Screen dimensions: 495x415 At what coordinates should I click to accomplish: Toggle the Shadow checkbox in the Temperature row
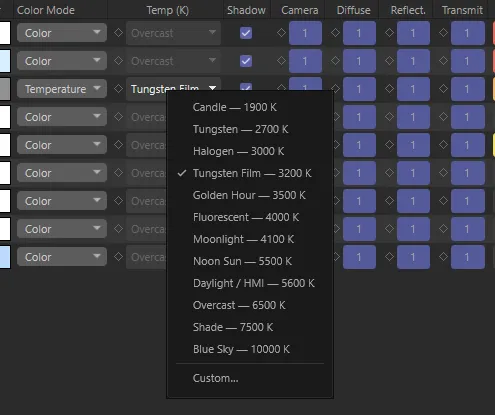click(246, 87)
